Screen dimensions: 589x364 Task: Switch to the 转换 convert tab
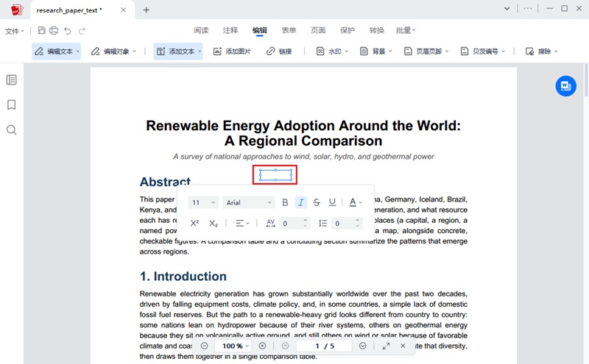(377, 30)
